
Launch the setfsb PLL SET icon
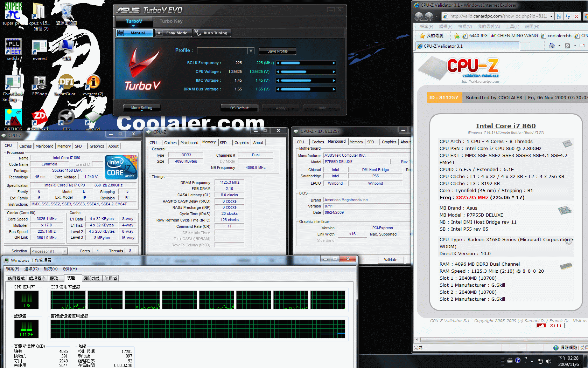point(13,49)
